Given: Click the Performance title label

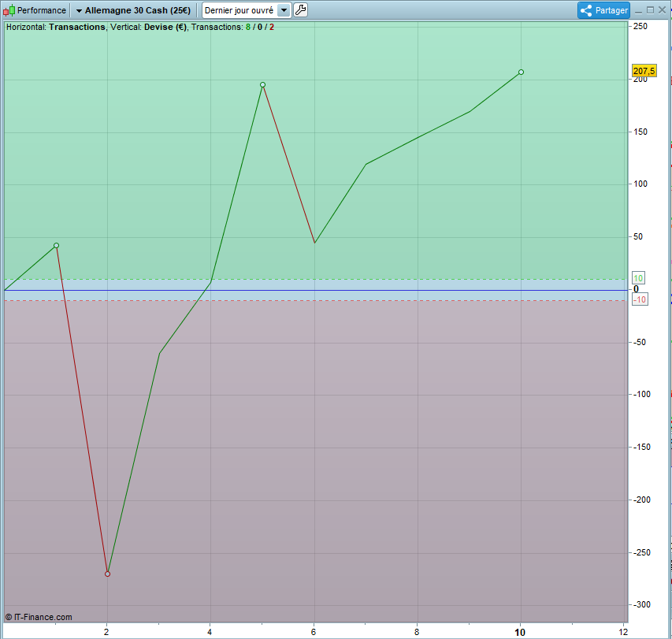Looking at the screenshot, I should click(42, 10).
